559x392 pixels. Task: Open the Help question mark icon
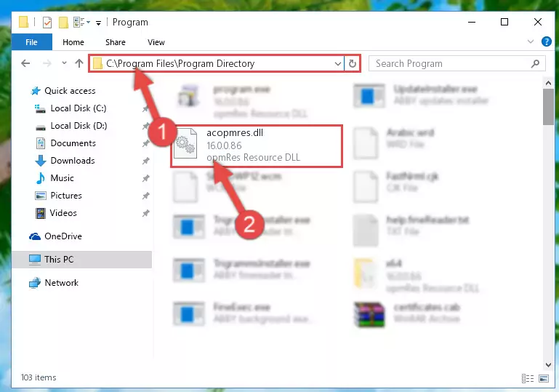tap(546, 41)
